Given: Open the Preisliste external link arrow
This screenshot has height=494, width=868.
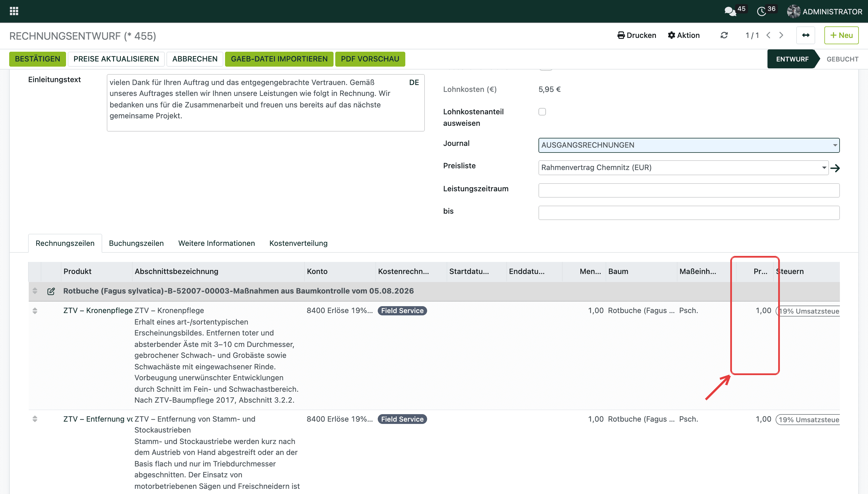Looking at the screenshot, I should [x=835, y=168].
